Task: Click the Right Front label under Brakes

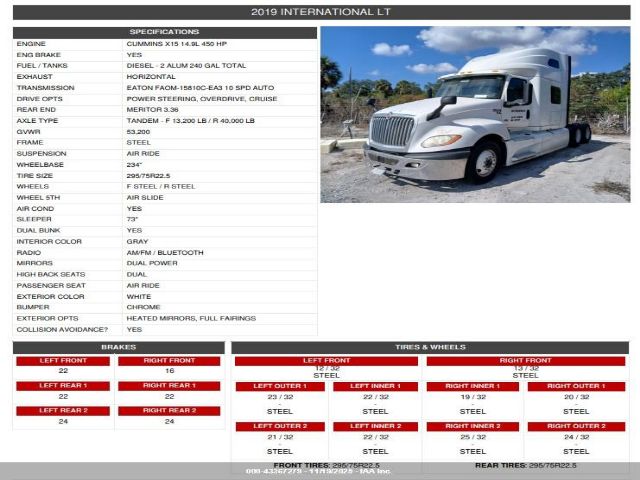Action: click(169, 360)
